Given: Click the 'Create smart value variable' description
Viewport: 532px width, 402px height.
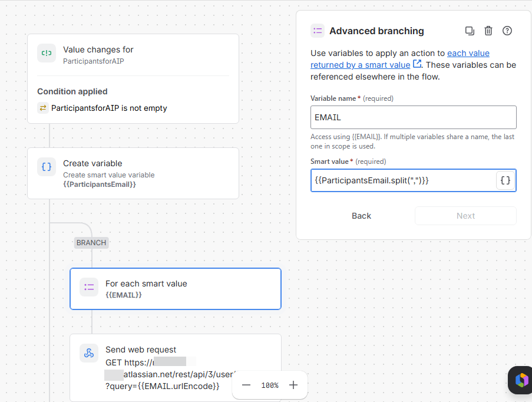Looking at the screenshot, I should pos(109,175).
